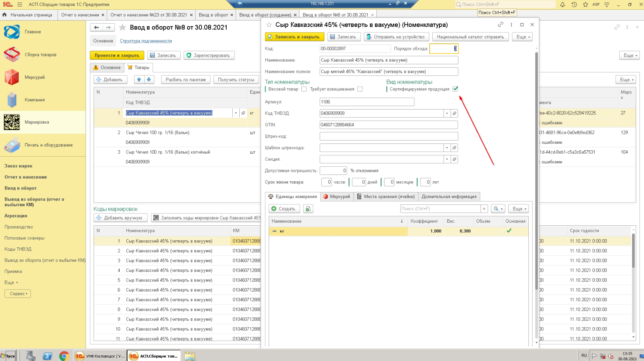The image size is (644, 361).
Task: Click the Штрих-код input field
Action: pyautogui.click(x=389, y=136)
